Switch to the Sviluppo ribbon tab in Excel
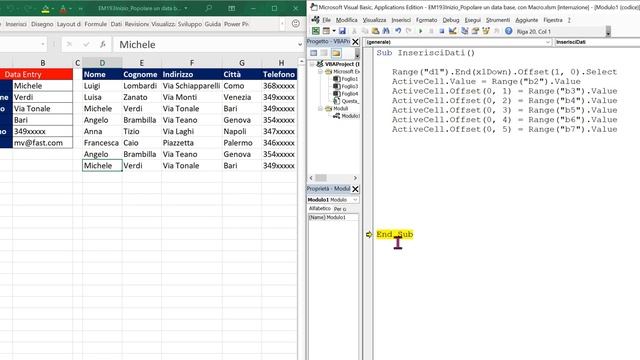 click(190, 24)
